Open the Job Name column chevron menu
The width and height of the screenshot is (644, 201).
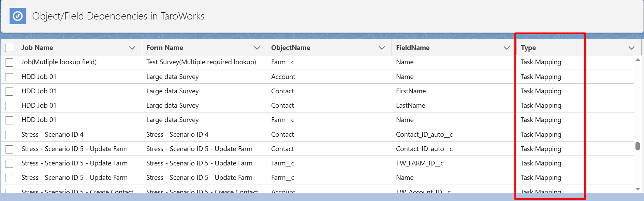tap(132, 48)
